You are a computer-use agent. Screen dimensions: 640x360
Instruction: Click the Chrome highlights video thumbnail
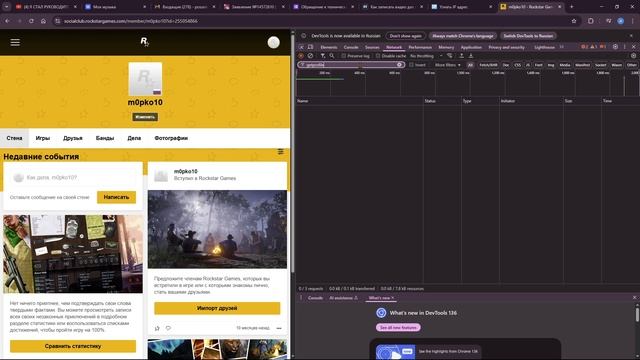[x=395, y=351]
